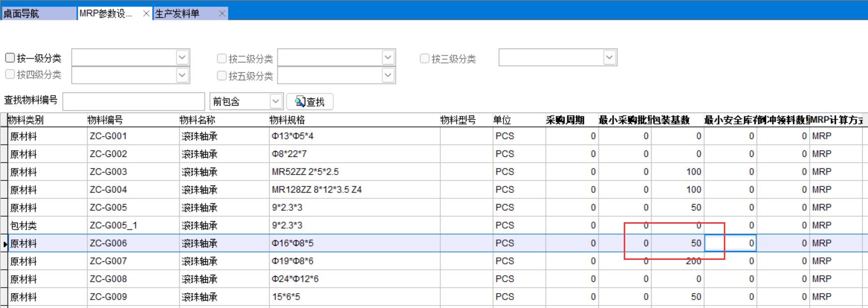This screenshot has height=308, width=868.
Task: Open the 按二级分类 combo box
Action: [388, 58]
